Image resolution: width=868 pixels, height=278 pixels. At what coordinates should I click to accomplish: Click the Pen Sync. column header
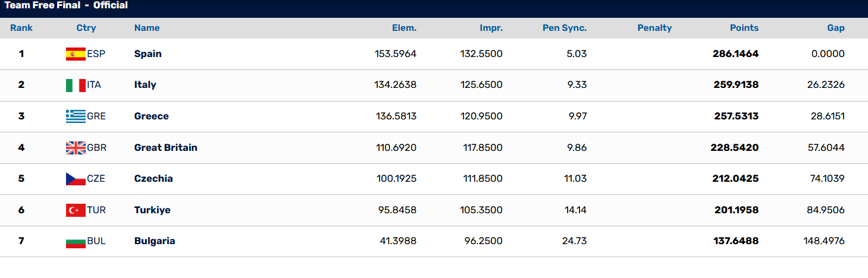[x=565, y=28]
